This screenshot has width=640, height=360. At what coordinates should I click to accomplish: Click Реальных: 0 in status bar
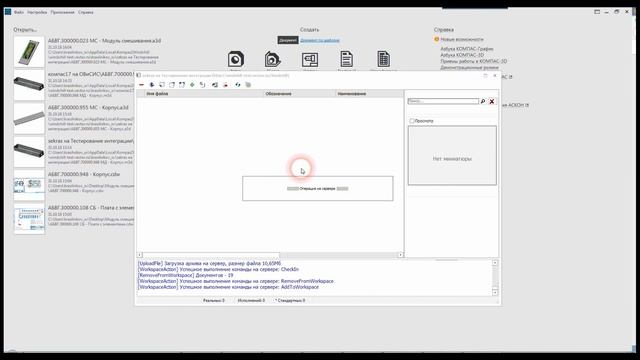(214, 300)
